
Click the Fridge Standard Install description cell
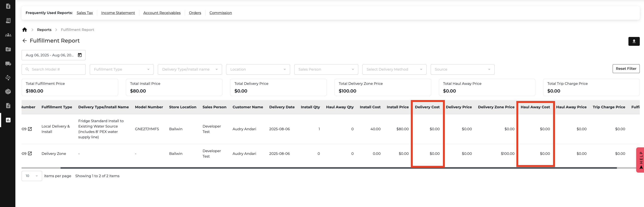(101, 129)
